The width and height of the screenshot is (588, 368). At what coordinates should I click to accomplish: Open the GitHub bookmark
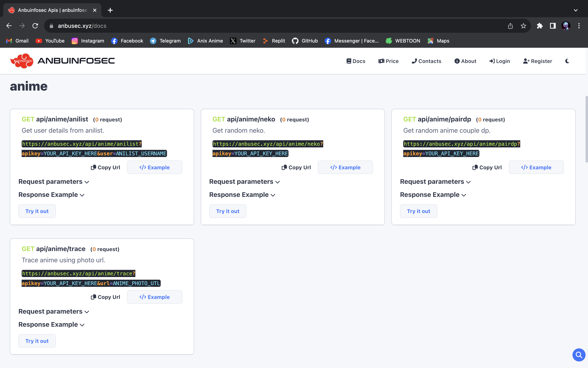coord(305,41)
